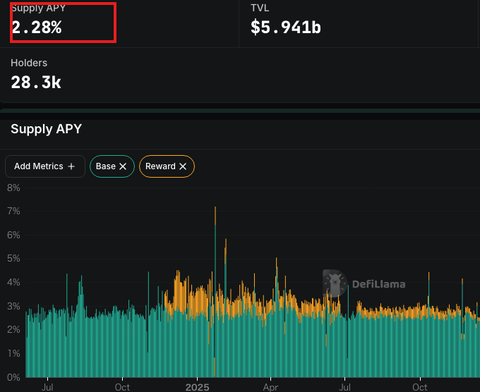
Task: Toggle the Reward metric chip
Action: point(167,166)
